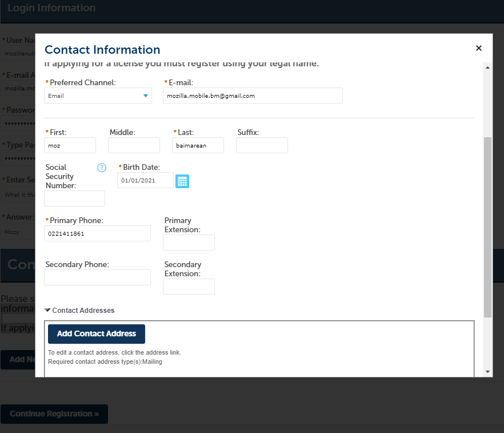Open the Birth Date calendar picker

[182, 181]
